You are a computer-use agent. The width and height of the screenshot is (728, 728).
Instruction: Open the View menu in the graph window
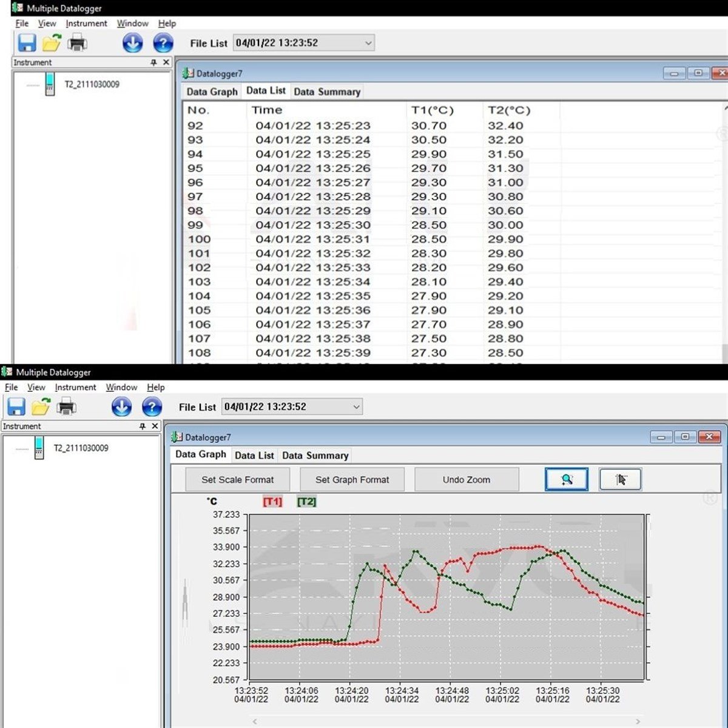pyautogui.click(x=36, y=387)
